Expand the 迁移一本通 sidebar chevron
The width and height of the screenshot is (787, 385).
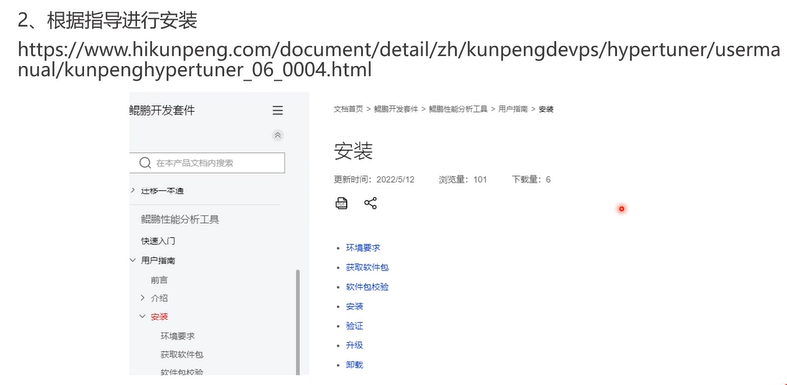point(133,190)
